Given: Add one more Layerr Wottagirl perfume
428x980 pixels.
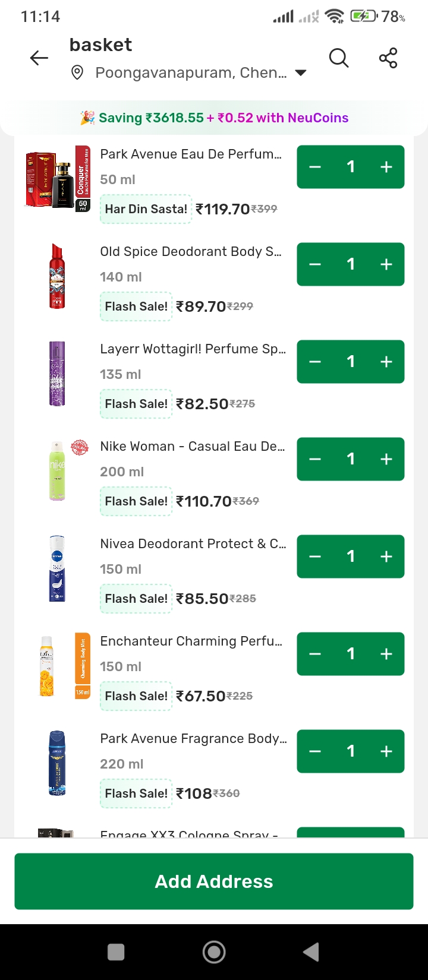Looking at the screenshot, I should click(x=386, y=362).
